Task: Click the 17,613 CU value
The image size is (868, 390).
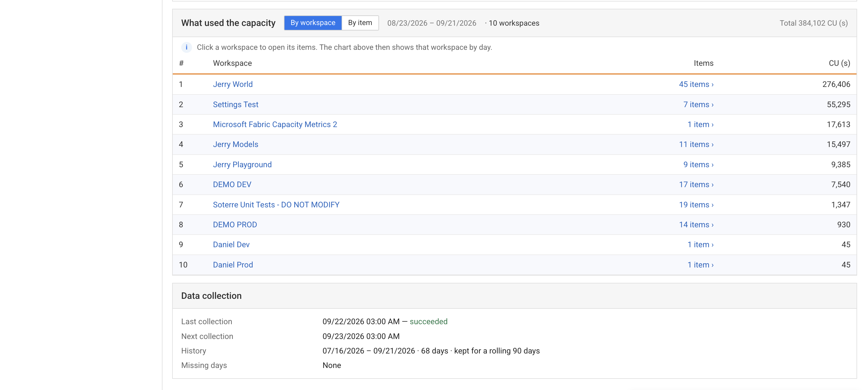Action: pyautogui.click(x=838, y=124)
